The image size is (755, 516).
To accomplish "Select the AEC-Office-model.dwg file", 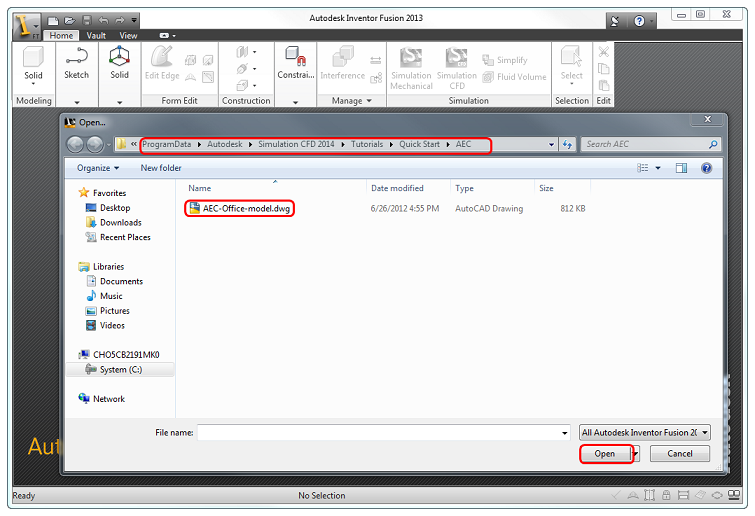I will (240, 208).
